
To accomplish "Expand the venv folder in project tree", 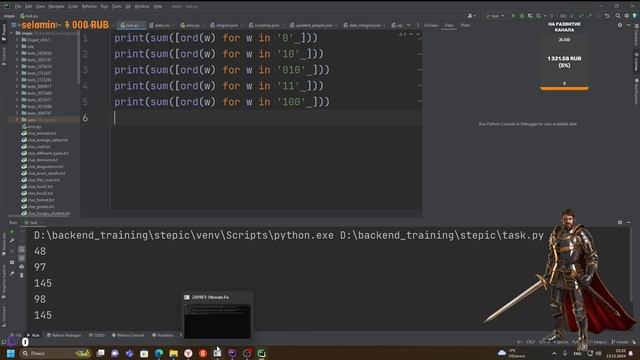I will click(x=17, y=120).
